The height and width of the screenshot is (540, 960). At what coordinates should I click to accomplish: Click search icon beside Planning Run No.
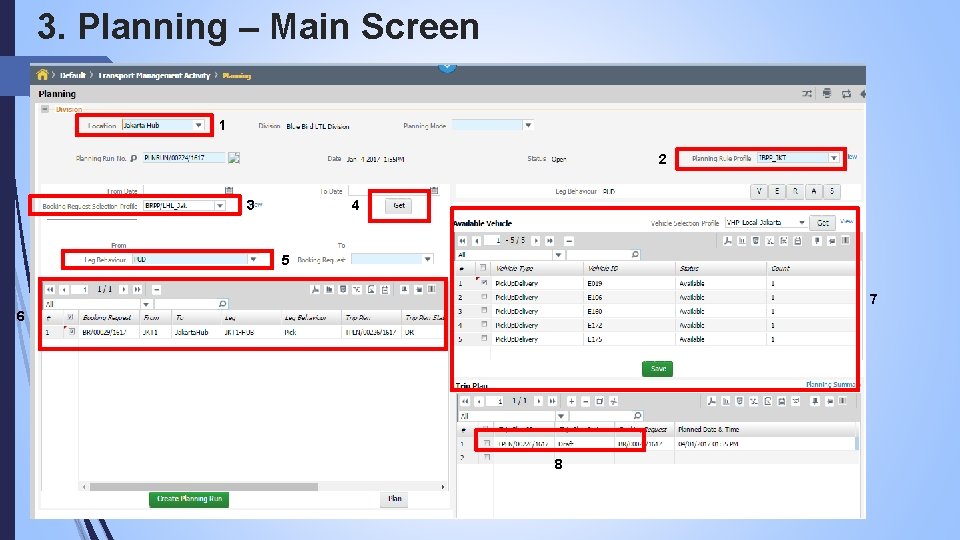tap(133, 158)
